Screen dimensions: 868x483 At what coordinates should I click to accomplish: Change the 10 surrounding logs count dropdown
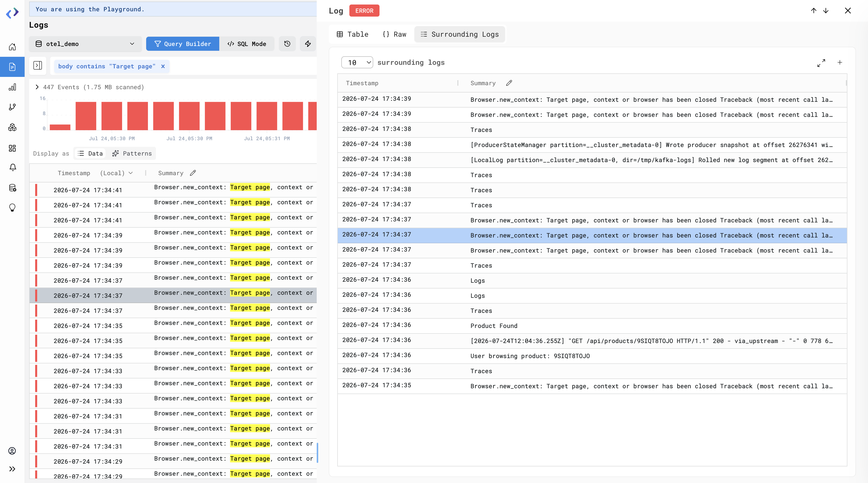(357, 62)
